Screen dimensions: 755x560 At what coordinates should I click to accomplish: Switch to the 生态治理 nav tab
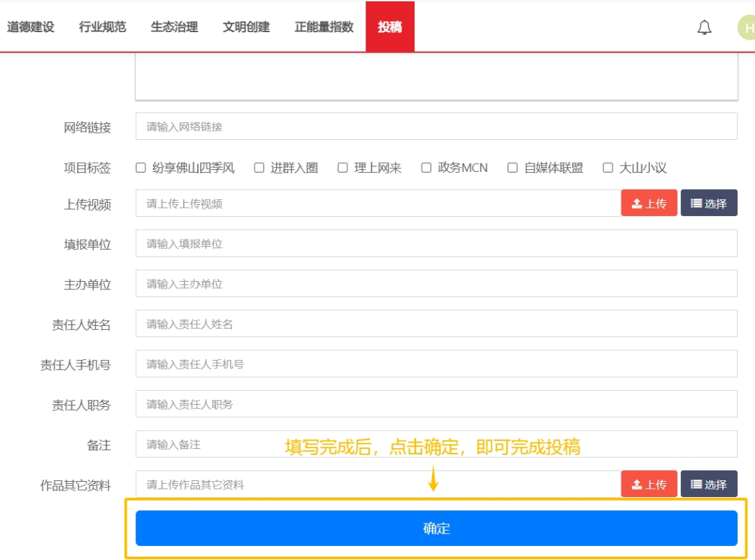pos(174,27)
